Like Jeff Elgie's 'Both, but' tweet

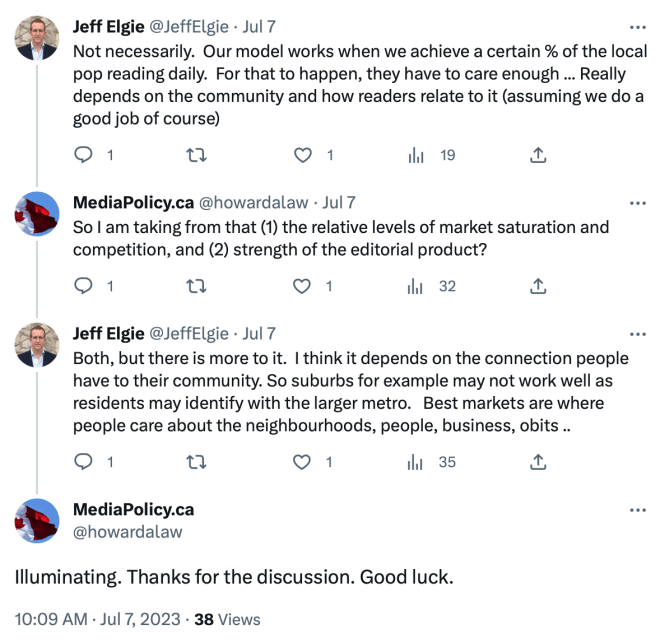pos(302,461)
